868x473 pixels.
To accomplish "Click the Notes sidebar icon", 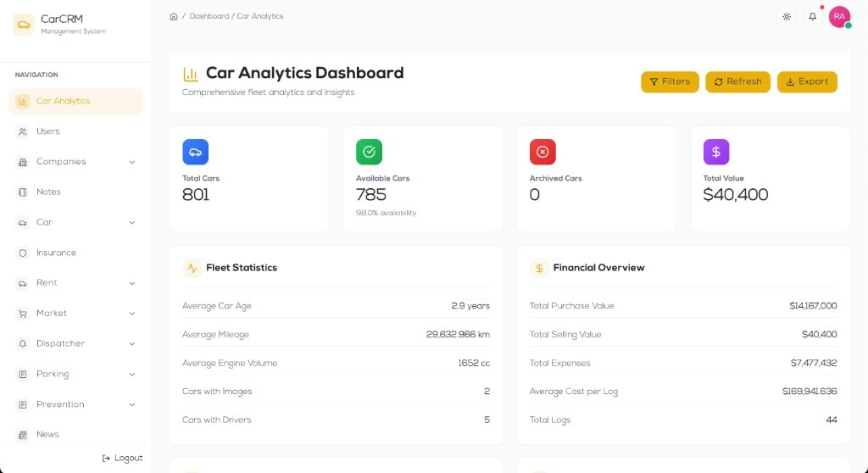I will pos(23,192).
